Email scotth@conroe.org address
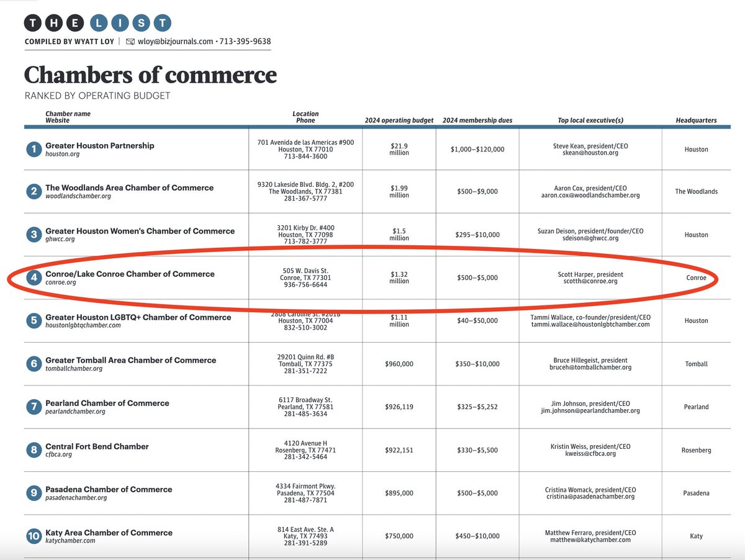This screenshot has height=560, width=745. point(590,281)
